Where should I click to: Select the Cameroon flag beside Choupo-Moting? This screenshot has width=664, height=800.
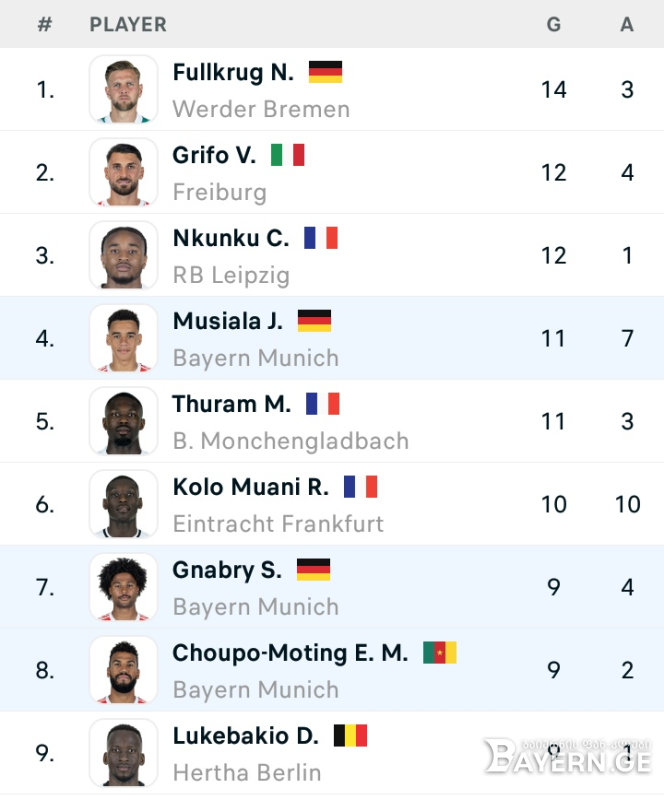(440, 653)
